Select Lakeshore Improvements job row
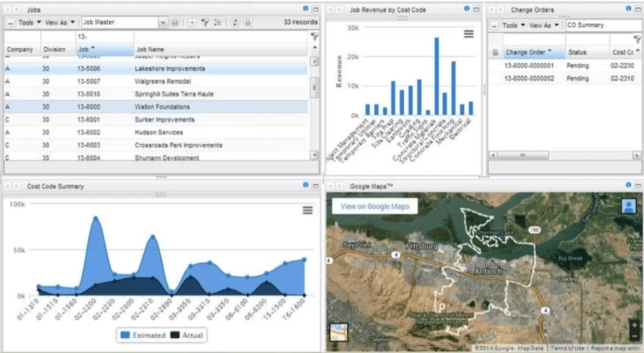 (x=156, y=69)
